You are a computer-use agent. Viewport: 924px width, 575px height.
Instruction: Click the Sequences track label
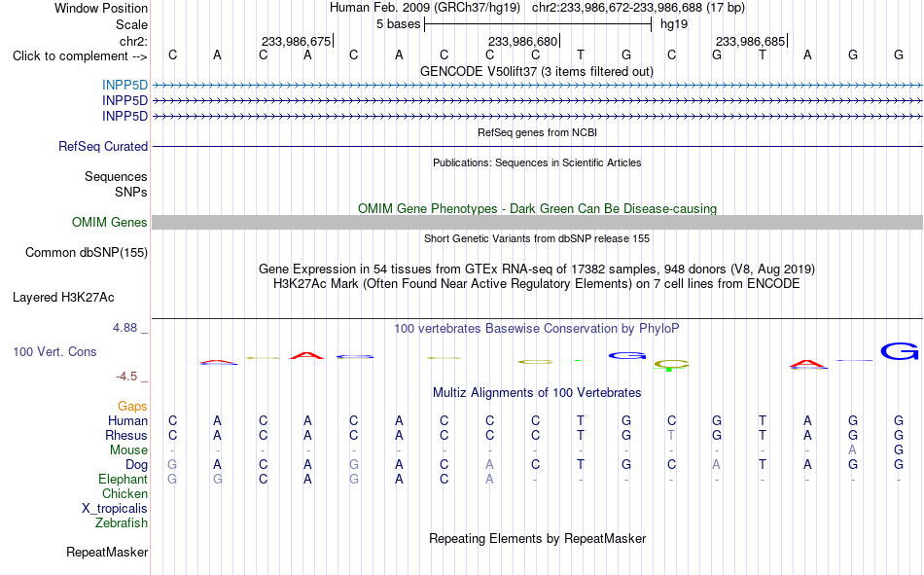coord(116,176)
